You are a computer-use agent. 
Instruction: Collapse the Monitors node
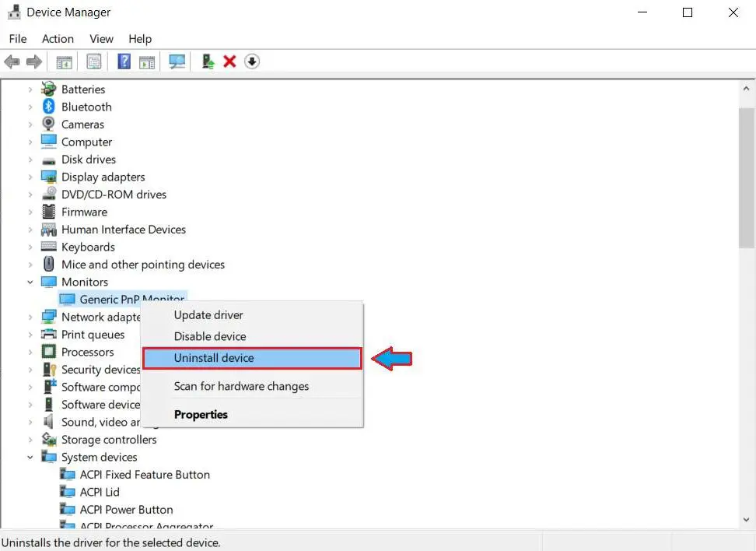30,282
